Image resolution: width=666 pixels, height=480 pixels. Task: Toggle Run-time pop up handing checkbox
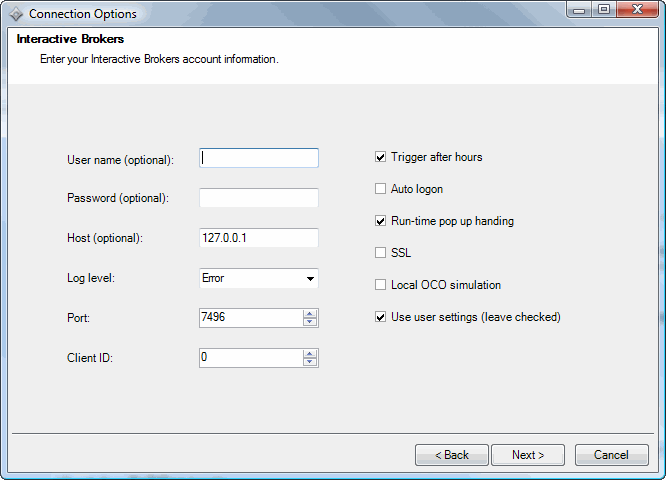pyautogui.click(x=381, y=221)
